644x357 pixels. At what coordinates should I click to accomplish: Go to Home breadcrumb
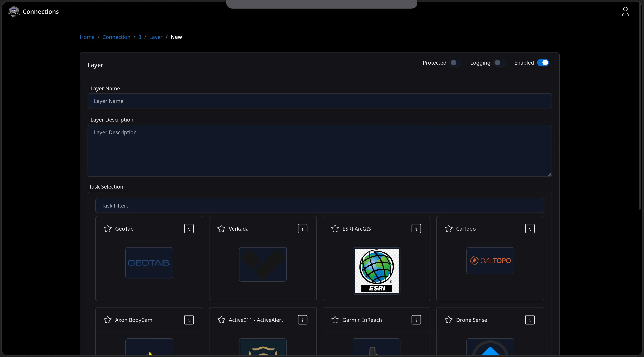click(x=87, y=37)
